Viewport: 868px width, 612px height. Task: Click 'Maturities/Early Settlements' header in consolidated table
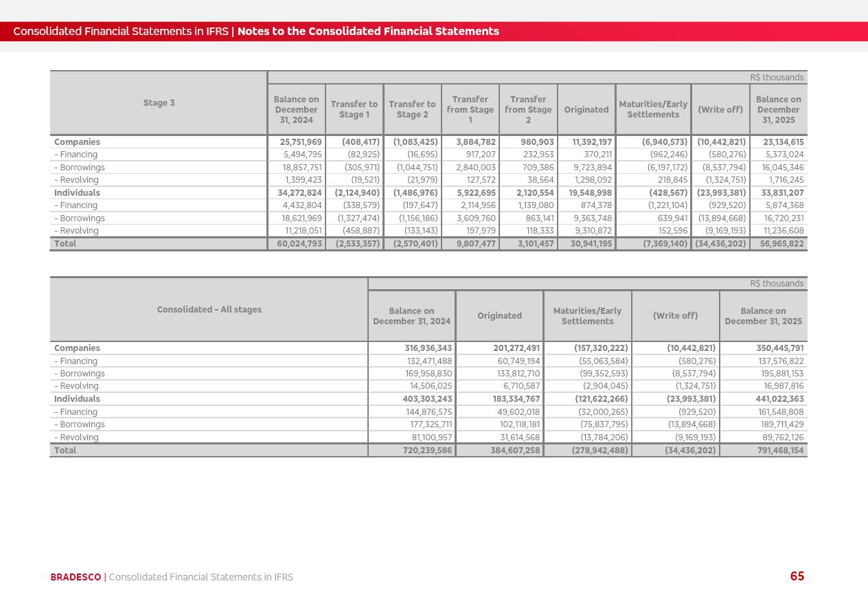(587, 316)
